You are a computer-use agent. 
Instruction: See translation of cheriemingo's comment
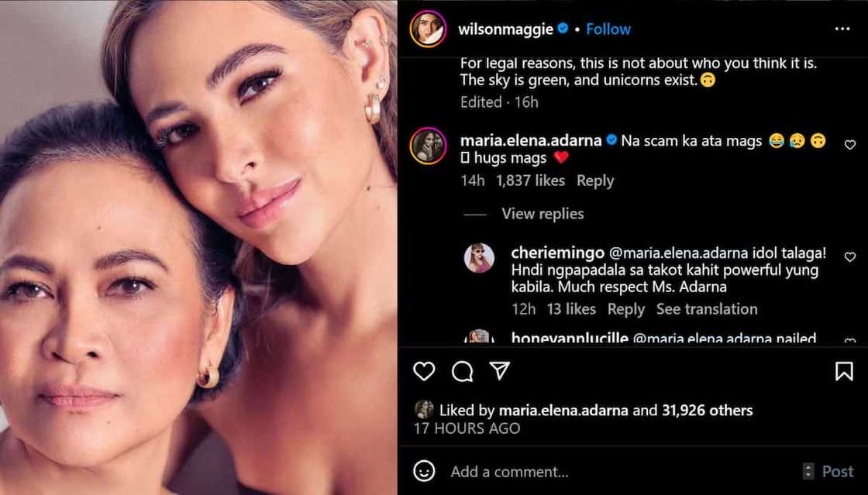[707, 309]
